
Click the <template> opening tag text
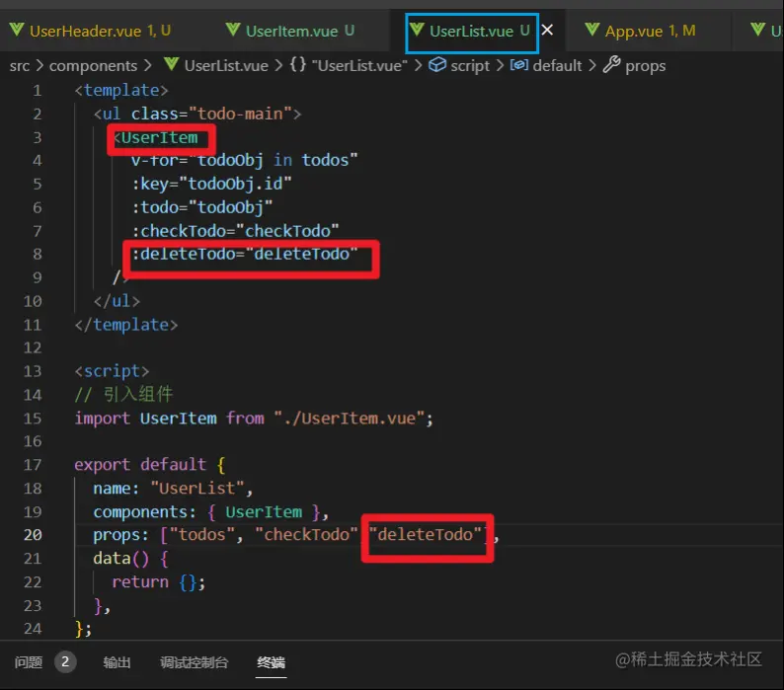(121, 91)
